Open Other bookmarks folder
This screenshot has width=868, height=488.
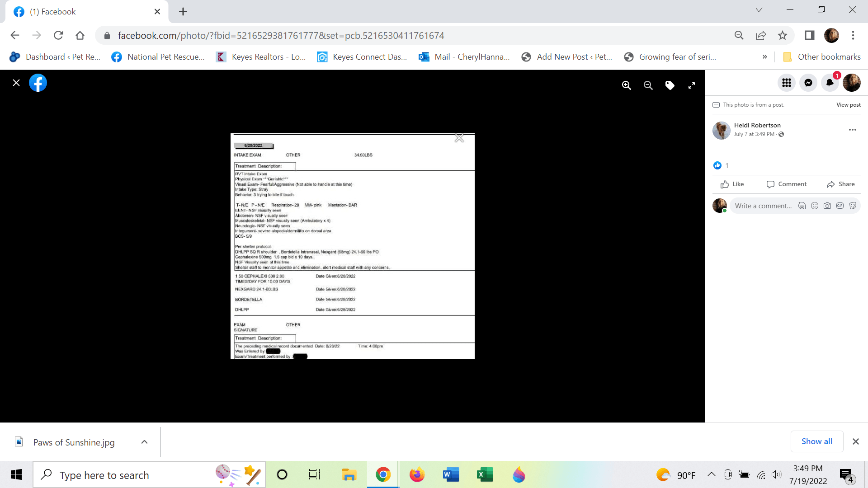[822, 57]
